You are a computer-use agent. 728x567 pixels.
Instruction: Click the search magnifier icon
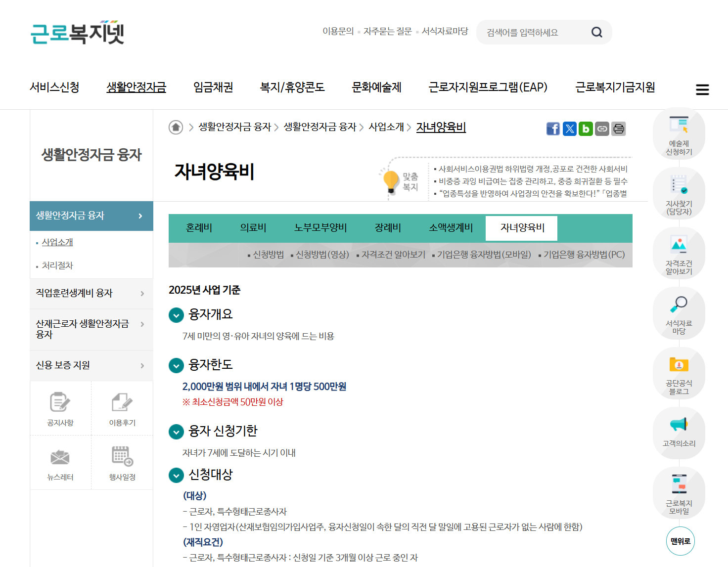596,32
